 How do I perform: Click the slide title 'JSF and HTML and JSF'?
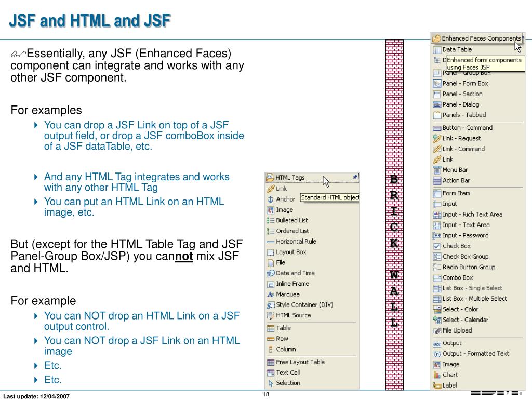pos(90,20)
